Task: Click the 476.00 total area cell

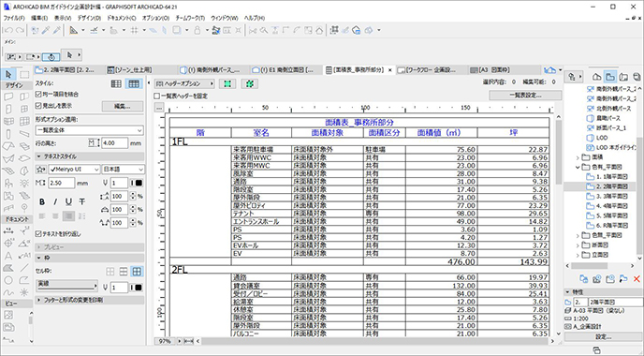Action: coord(441,262)
